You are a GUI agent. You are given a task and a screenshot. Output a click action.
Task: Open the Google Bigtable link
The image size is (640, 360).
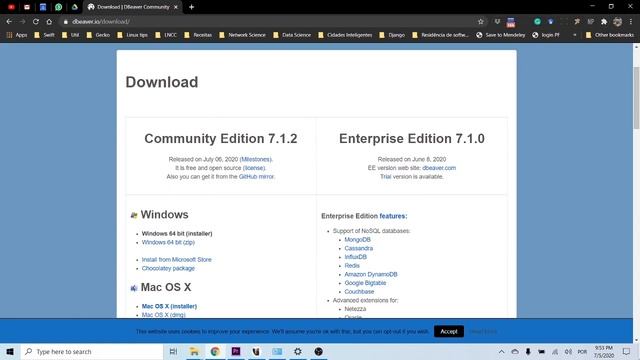(x=365, y=283)
